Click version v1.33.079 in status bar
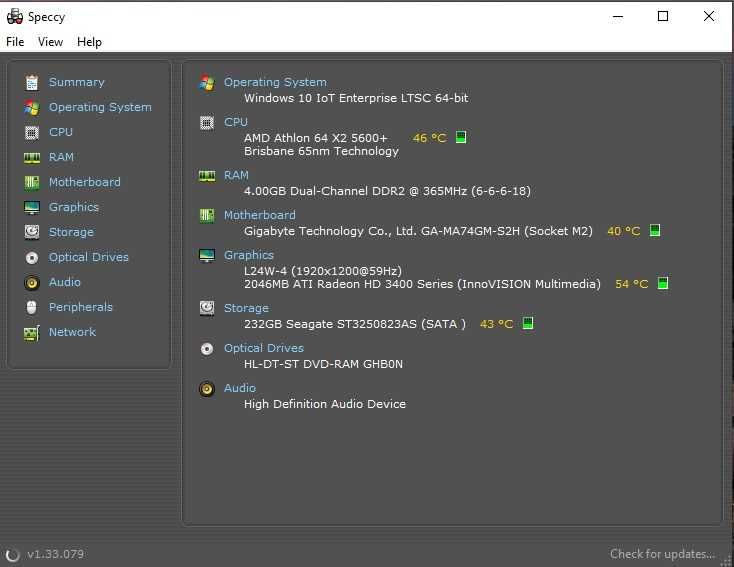The width and height of the screenshot is (734, 567). click(55, 554)
